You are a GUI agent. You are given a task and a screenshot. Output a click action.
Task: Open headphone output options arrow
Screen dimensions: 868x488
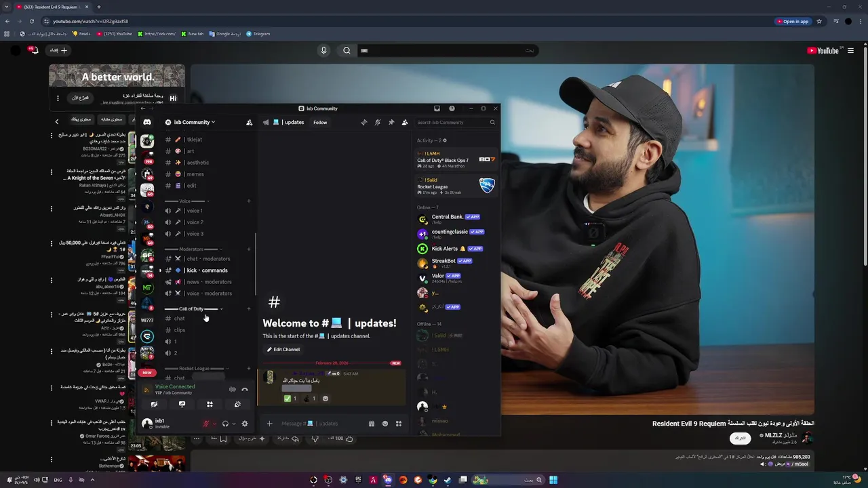coord(233,424)
